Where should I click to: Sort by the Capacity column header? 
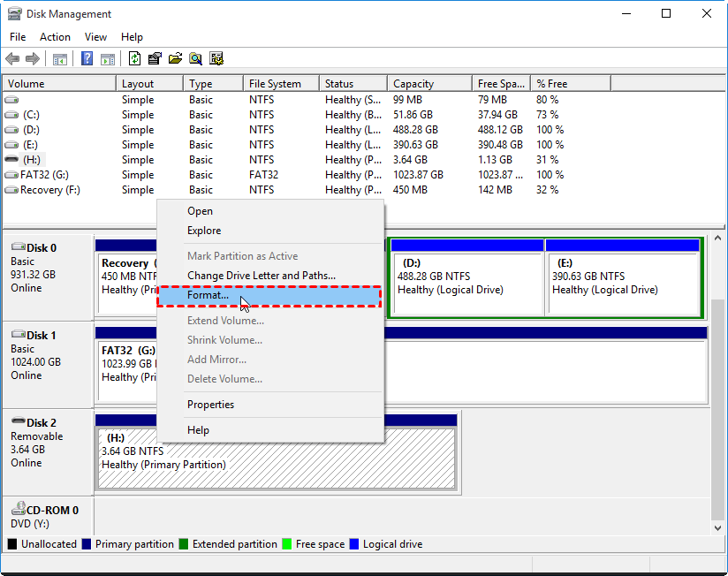click(429, 84)
